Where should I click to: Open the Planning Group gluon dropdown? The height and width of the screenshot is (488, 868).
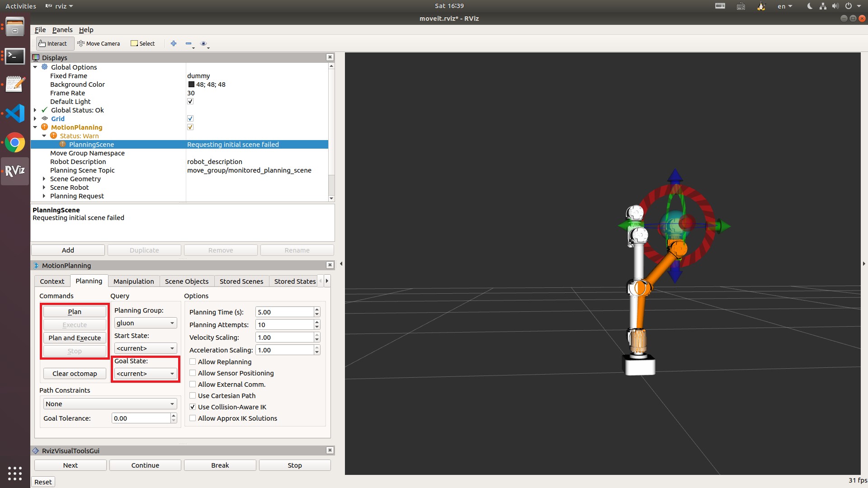[145, 323]
